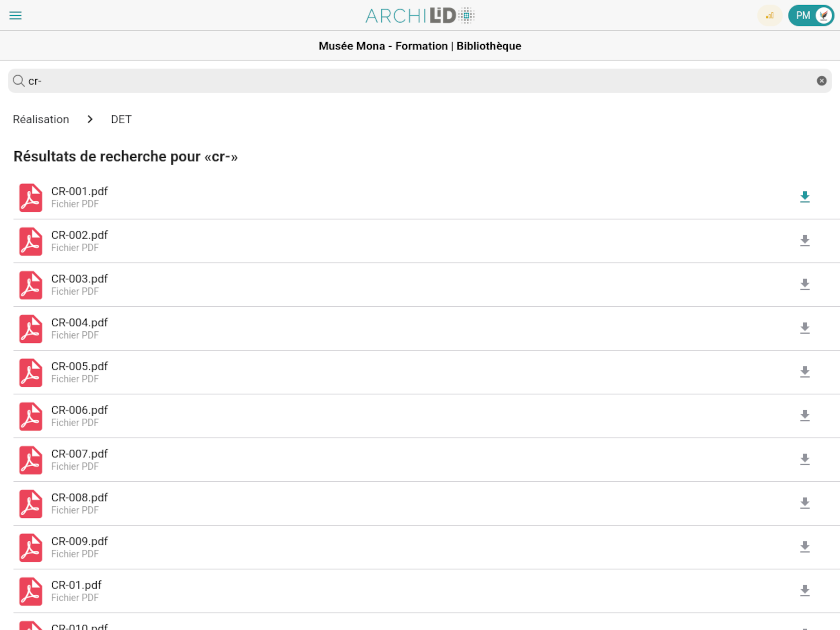Screen dimensions: 840x630
Task: Clear the search field text
Action: pyautogui.click(x=821, y=81)
